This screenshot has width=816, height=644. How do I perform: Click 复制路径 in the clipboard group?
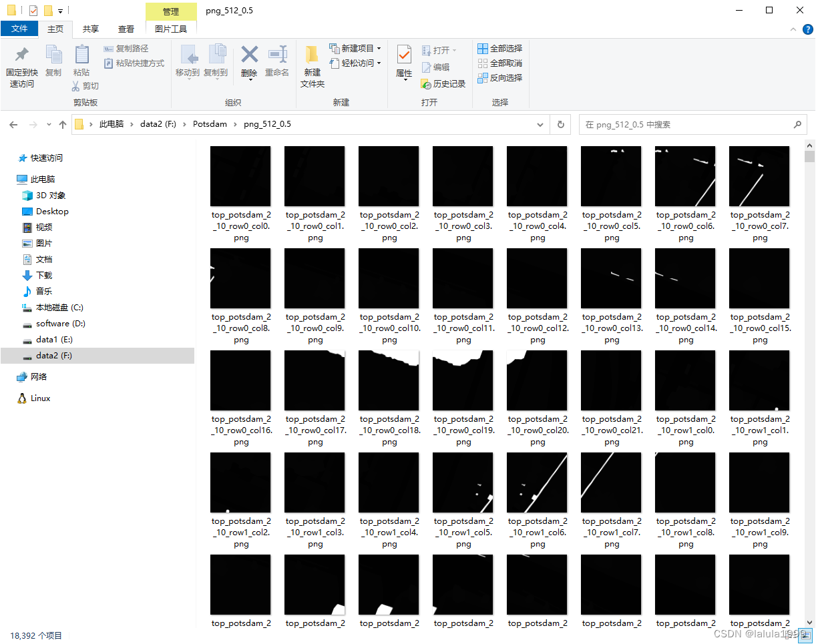pos(126,49)
